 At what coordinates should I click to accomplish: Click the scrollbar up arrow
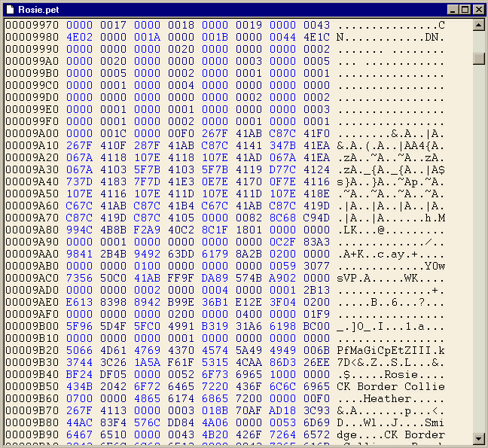pyautogui.click(x=478, y=26)
